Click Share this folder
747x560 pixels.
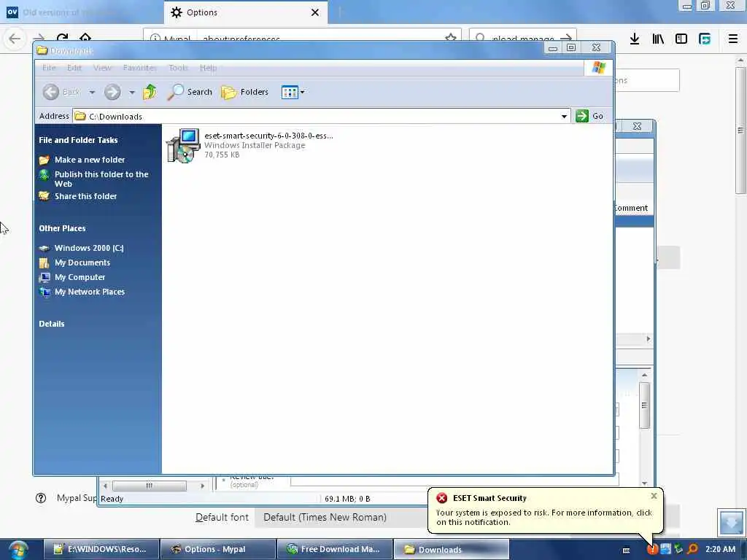coord(86,196)
